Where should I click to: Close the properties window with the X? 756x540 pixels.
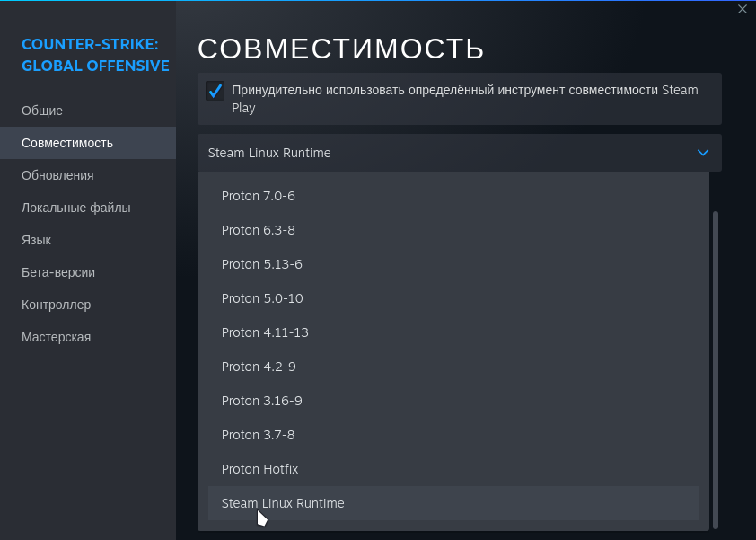tap(742, 9)
